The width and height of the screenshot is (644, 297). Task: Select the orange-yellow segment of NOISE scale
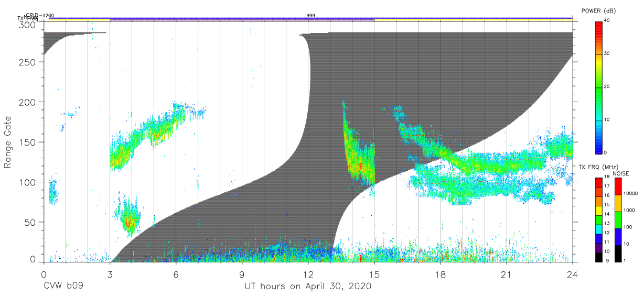[x=618, y=203]
